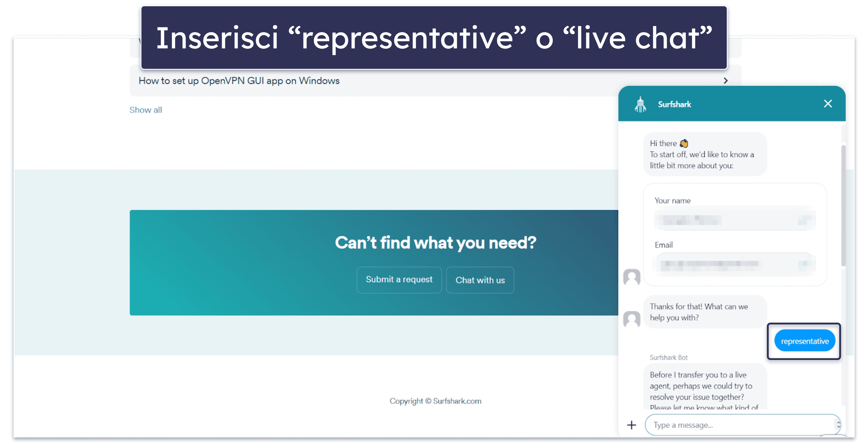868x443 pixels.
Task: Click the Email input field
Action: (735, 264)
